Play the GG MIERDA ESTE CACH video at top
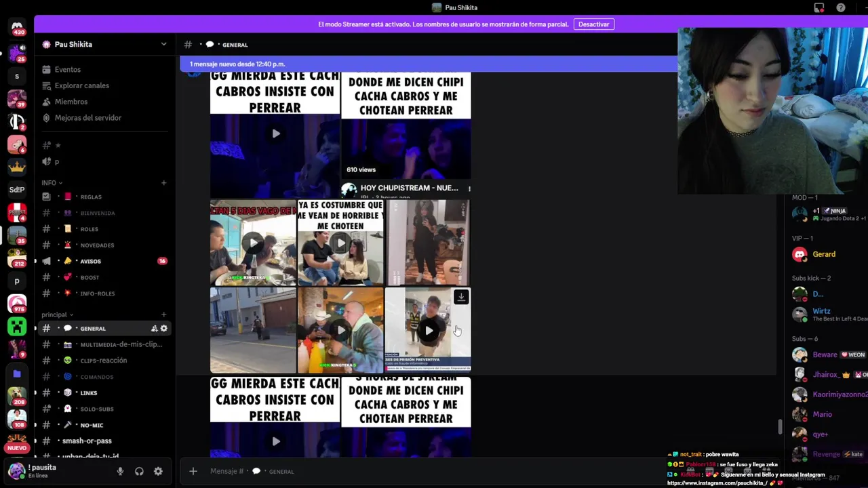The width and height of the screenshot is (868, 488). (x=275, y=134)
